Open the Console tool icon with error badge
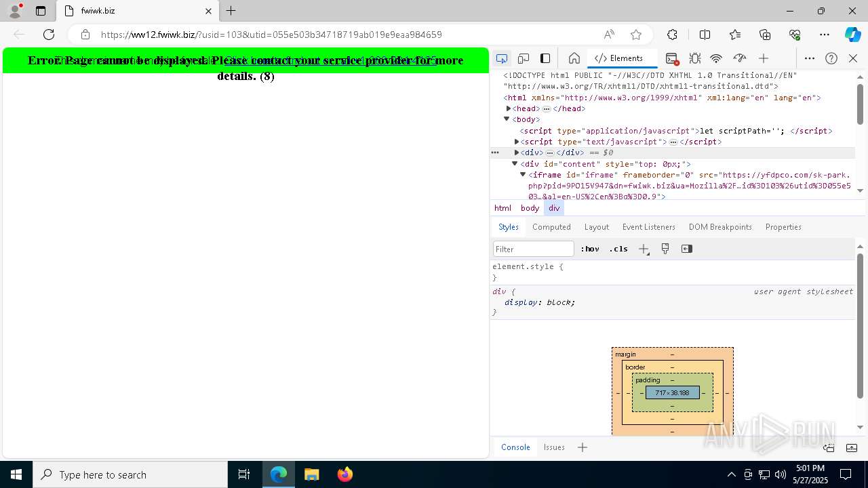The image size is (868, 488). point(672,58)
